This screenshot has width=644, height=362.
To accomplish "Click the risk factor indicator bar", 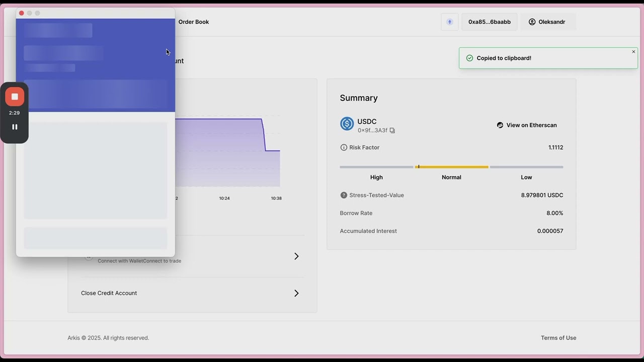I will (451, 167).
